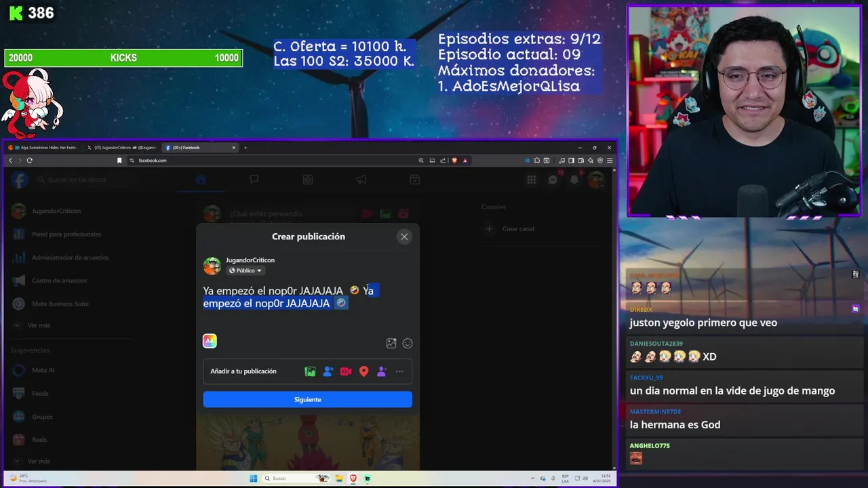Screen dimensions: 868x488
Task: Reload the Facebook page
Action: 29,161
